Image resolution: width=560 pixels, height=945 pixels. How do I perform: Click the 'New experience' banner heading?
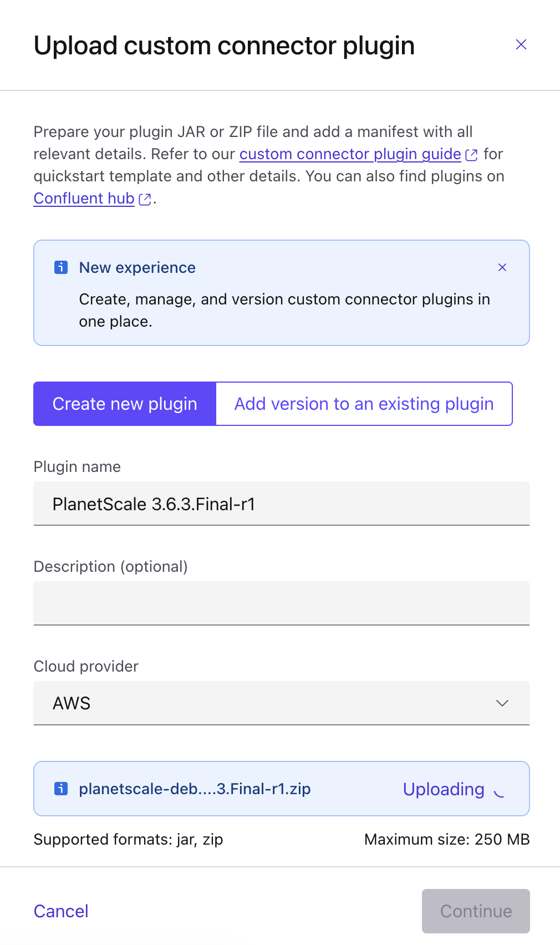[x=138, y=267]
